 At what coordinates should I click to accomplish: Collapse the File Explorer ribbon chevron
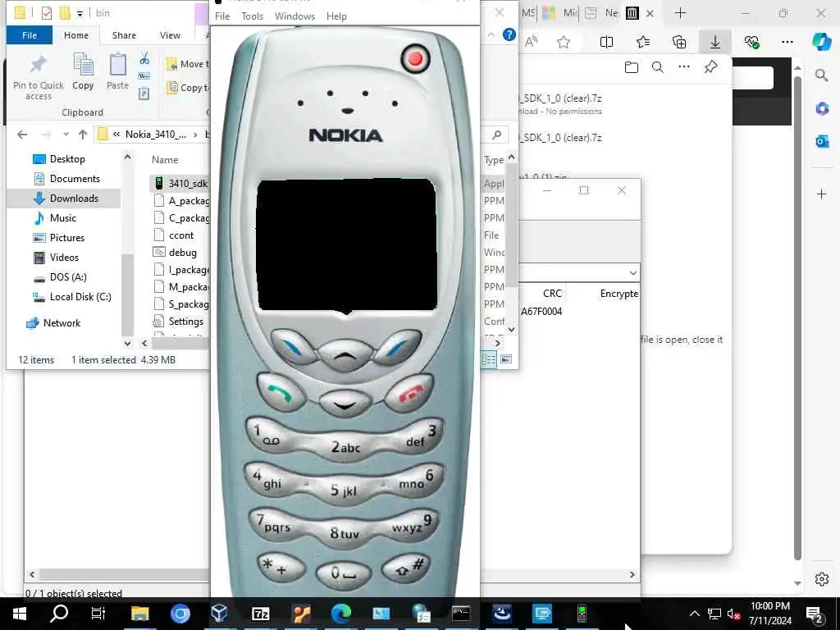point(491,34)
